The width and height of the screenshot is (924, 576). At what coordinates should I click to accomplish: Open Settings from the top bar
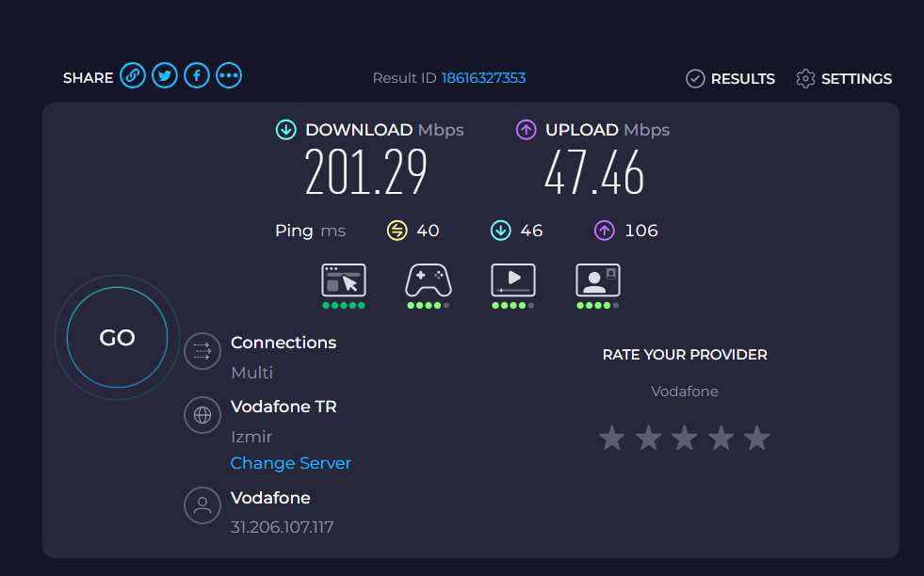coord(844,78)
